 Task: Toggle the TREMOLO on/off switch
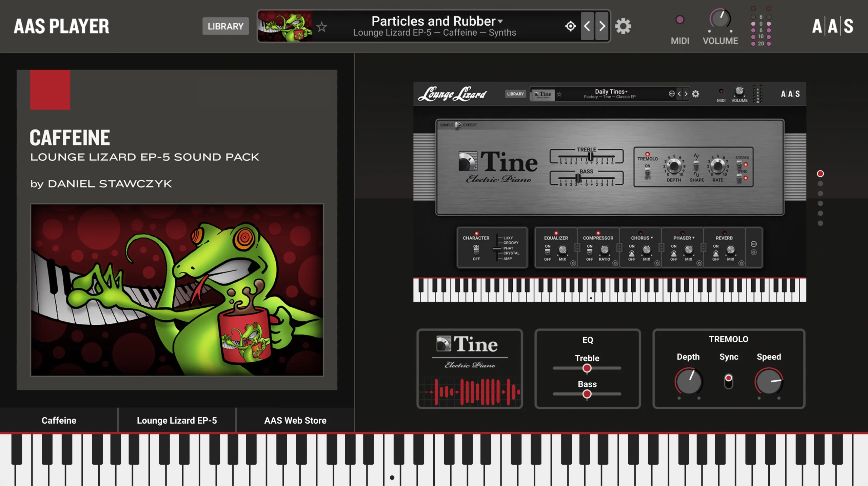[648, 172]
